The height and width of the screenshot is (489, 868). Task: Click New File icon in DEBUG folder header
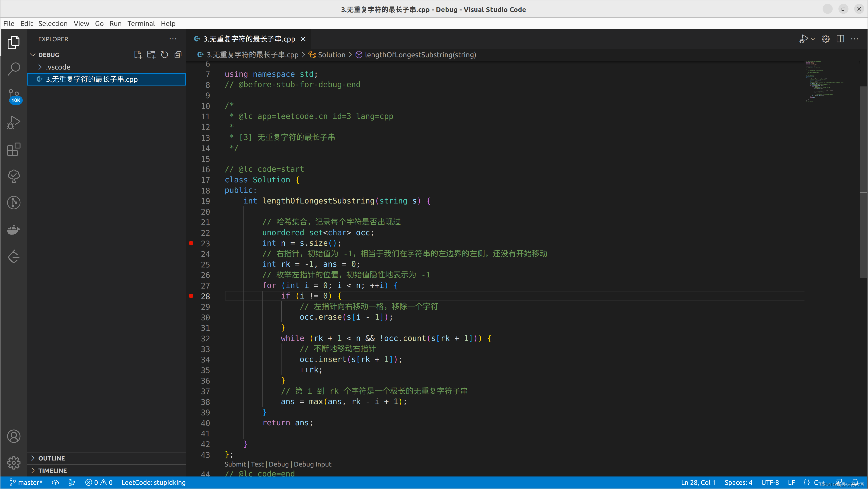pos(138,54)
